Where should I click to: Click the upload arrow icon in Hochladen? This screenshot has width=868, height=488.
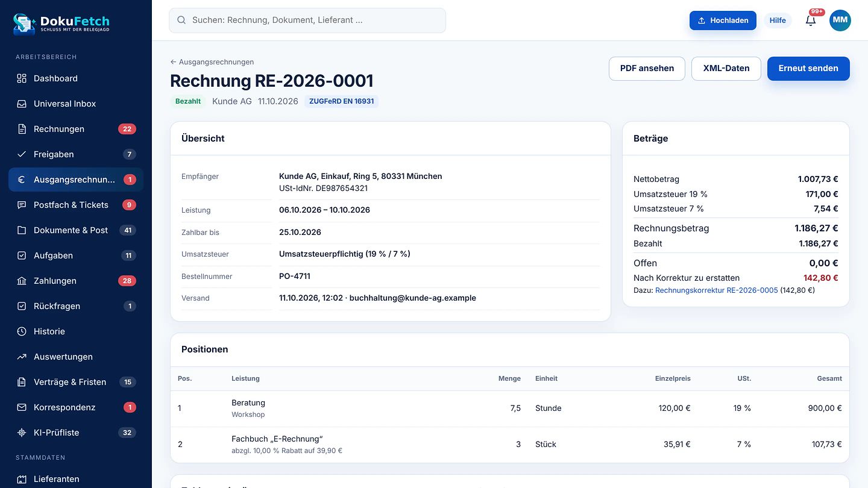pyautogui.click(x=702, y=20)
